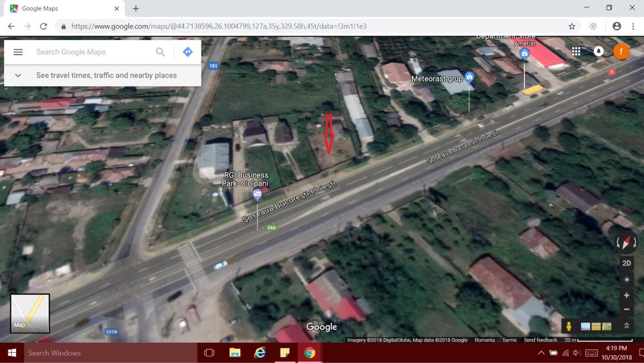Image resolution: width=644 pixels, height=363 pixels.
Task: Open Directions with the blue arrow icon
Action: coord(187,52)
